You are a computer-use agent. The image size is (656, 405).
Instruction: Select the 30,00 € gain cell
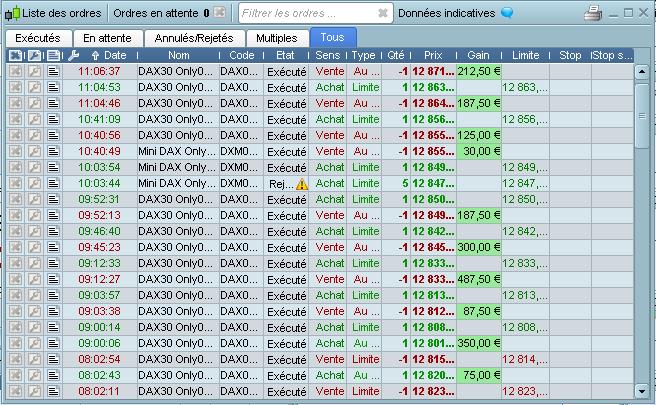(x=479, y=151)
